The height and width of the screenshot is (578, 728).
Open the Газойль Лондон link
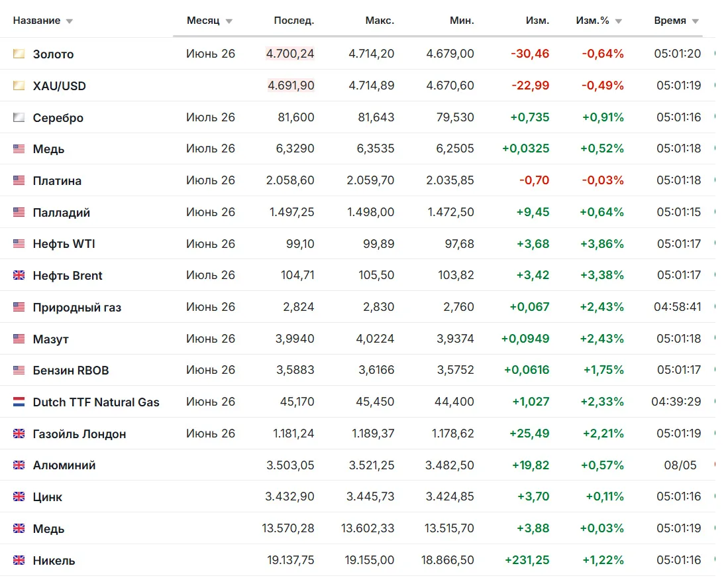(x=79, y=434)
